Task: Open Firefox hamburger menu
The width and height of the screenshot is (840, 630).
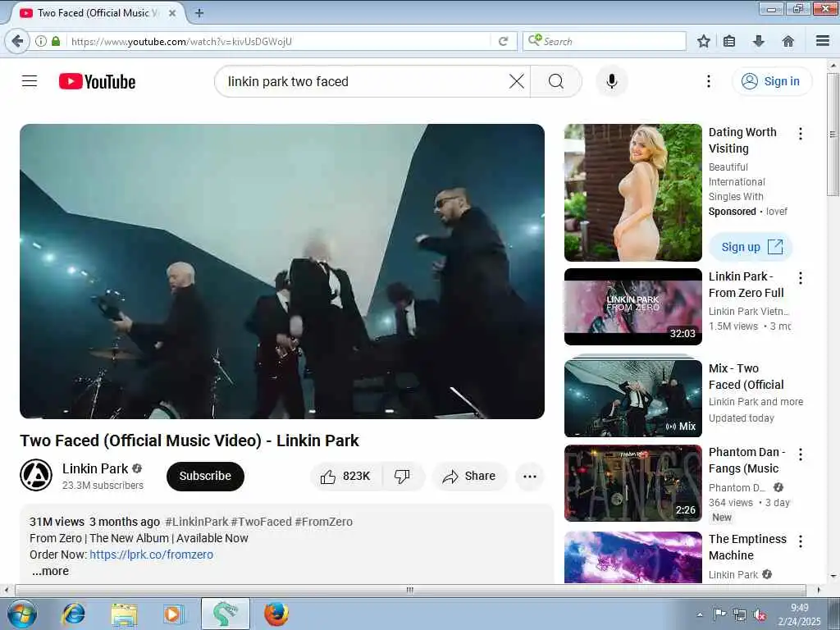Action: tap(823, 41)
